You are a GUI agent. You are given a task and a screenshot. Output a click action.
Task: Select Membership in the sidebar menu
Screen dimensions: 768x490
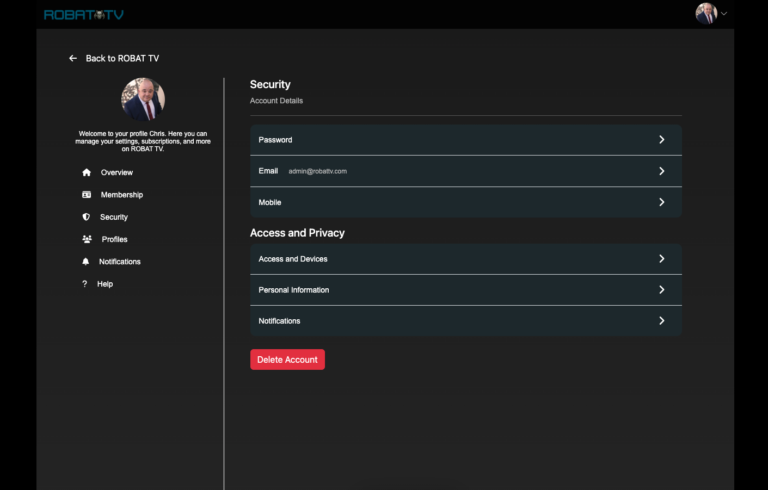click(x=121, y=195)
